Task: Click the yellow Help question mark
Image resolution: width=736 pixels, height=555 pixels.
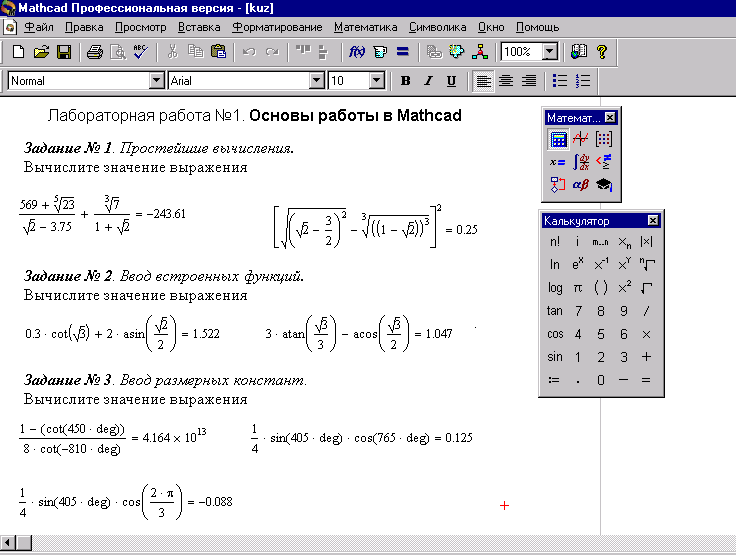Action: point(602,52)
